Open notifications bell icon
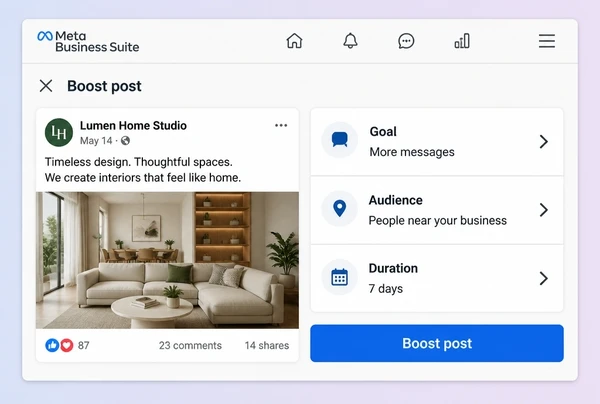Image resolution: width=600 pixels, height=404 pixels. click(350, 41)
